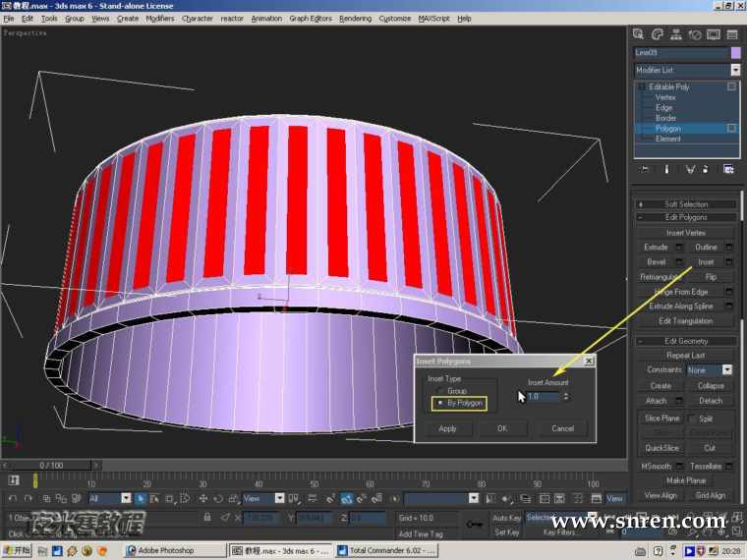The height and width of the screenshot is (560, 747).
Task: Click the Bevel button
Action: [656, 262]
